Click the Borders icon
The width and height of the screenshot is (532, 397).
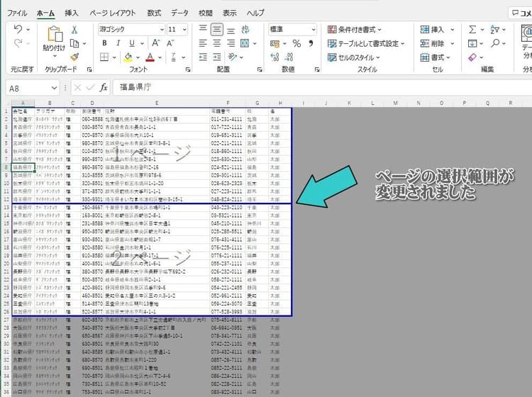pos(104,57)
